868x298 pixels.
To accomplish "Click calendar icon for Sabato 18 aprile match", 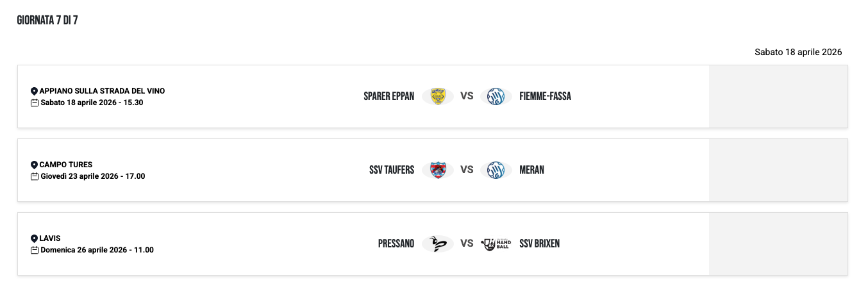I will pos(35,103).
